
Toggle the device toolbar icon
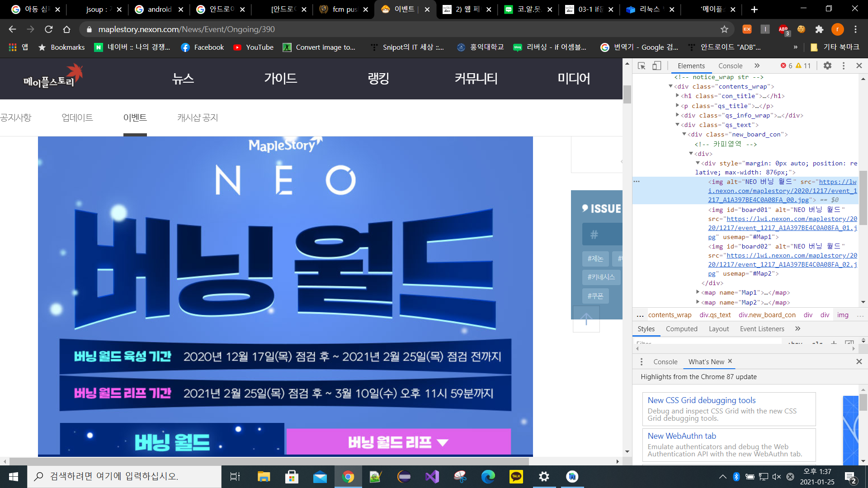[656, 66]
